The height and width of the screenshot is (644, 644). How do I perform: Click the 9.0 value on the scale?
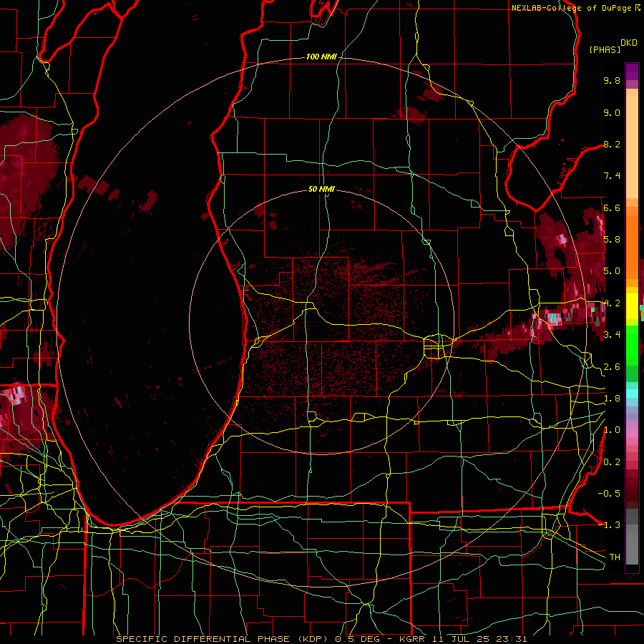tap(612, 112)
